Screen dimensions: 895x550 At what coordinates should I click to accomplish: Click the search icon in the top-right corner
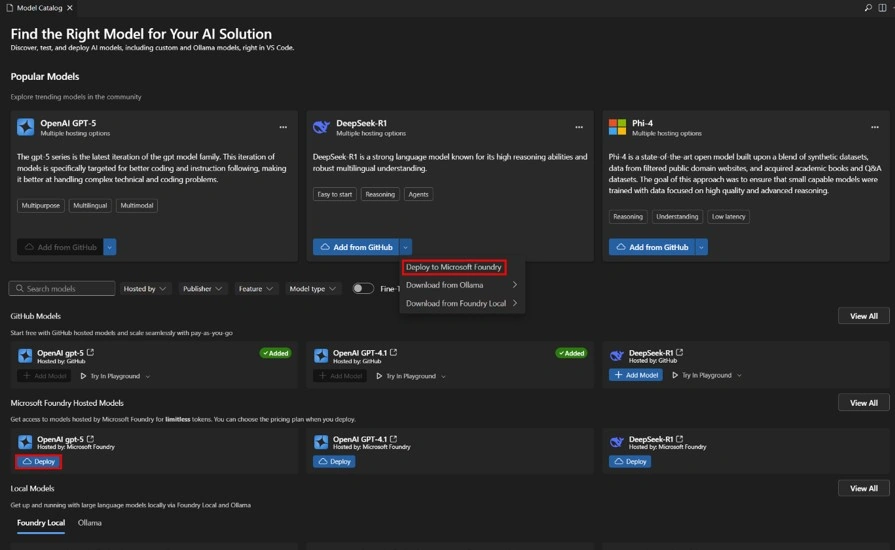coord(868,7)
